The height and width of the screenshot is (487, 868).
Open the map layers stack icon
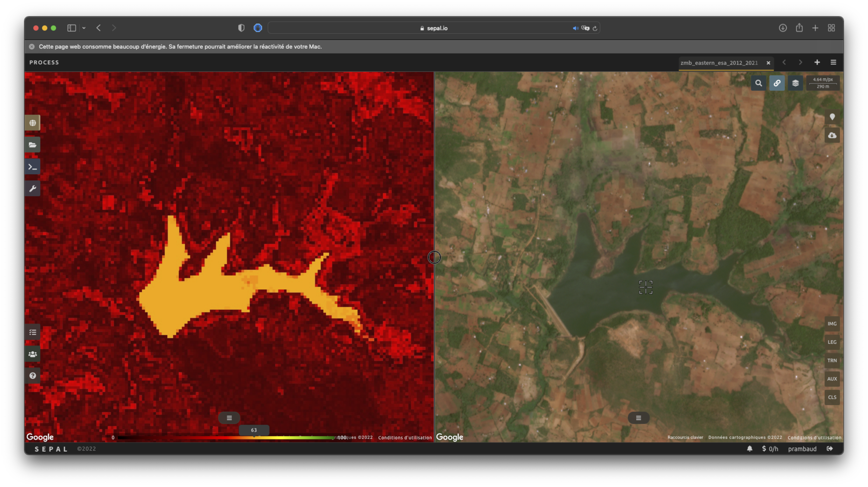pyautogui.click(x=795, y=83)
